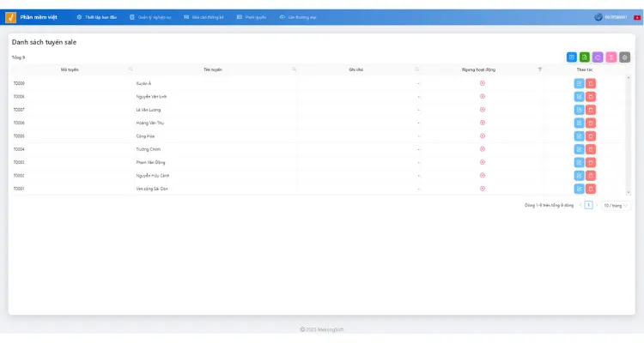Edit the Nguyễn Hữu Cảnh route
Screen dimensions: 644x343
(x=579, y=176)
